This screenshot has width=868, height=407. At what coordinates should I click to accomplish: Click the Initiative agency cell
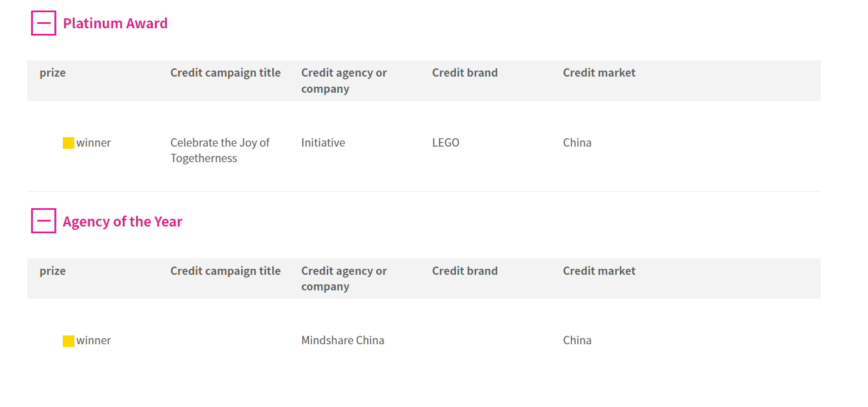[x=323, y=143]
